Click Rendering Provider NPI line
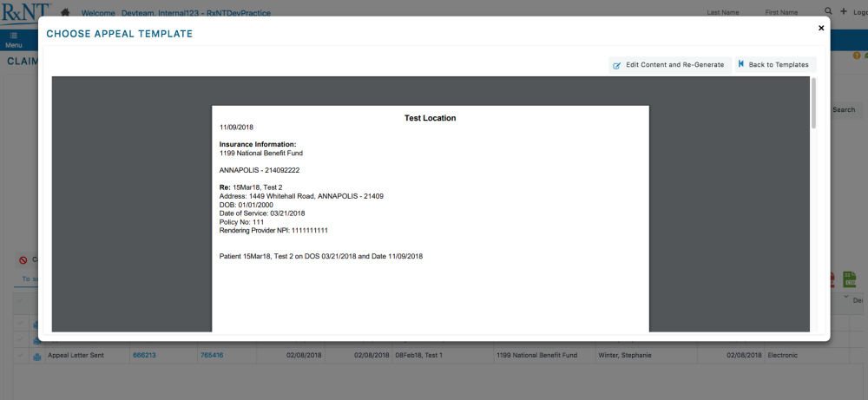This screenshot has height=400, width=868. pos(274,230)
